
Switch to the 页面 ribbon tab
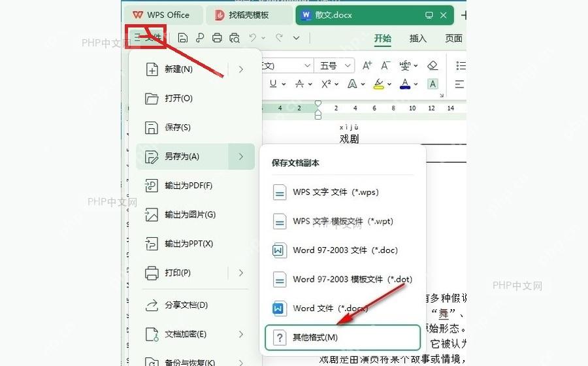point(453,39)
